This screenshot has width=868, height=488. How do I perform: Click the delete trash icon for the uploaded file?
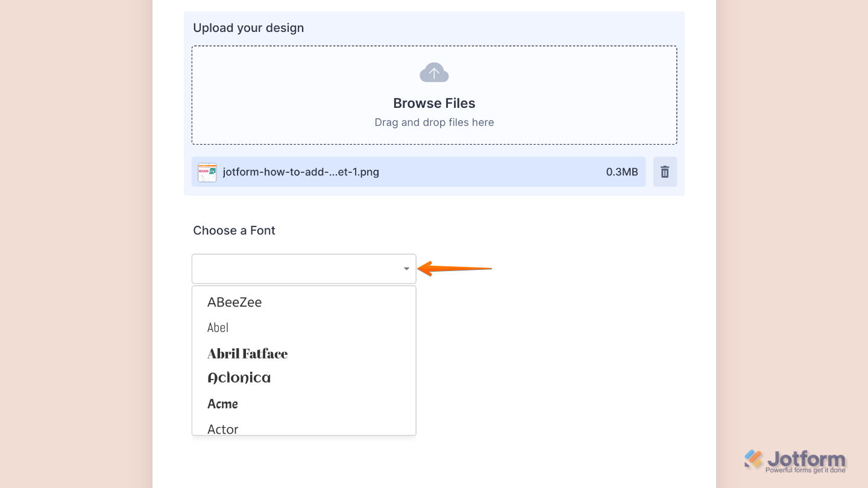(665, 172)
